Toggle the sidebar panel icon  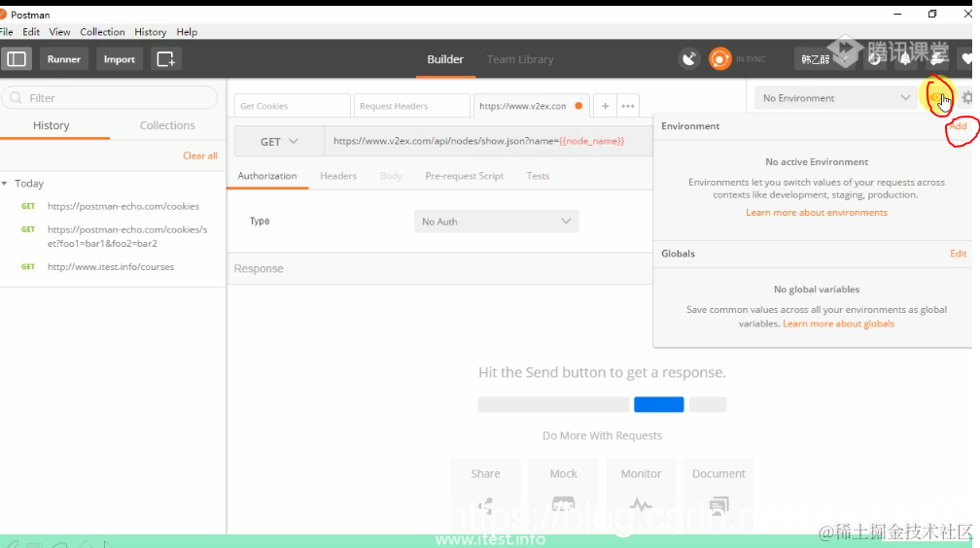(17, 59)
